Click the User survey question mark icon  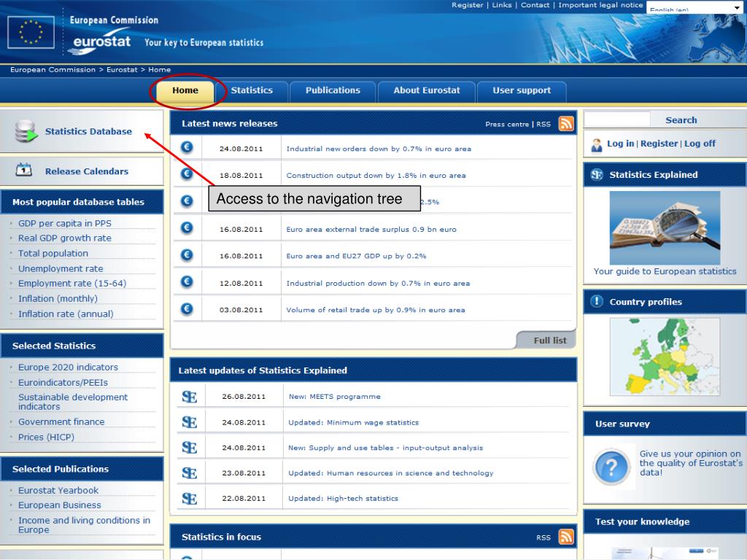(612, 467)
